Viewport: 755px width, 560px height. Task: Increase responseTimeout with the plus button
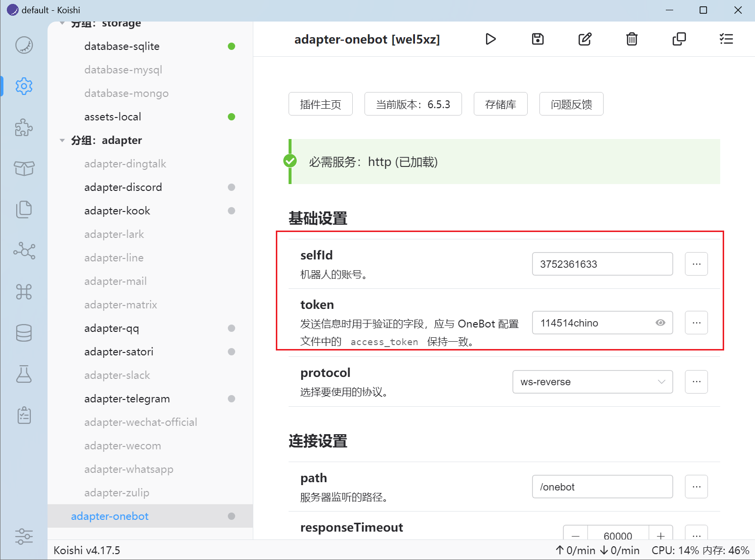coord(660,533)
